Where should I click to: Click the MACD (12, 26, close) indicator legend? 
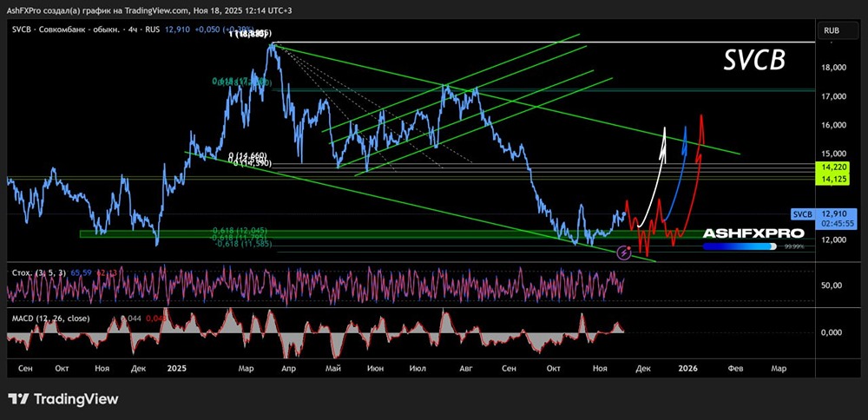coord(51,318)
